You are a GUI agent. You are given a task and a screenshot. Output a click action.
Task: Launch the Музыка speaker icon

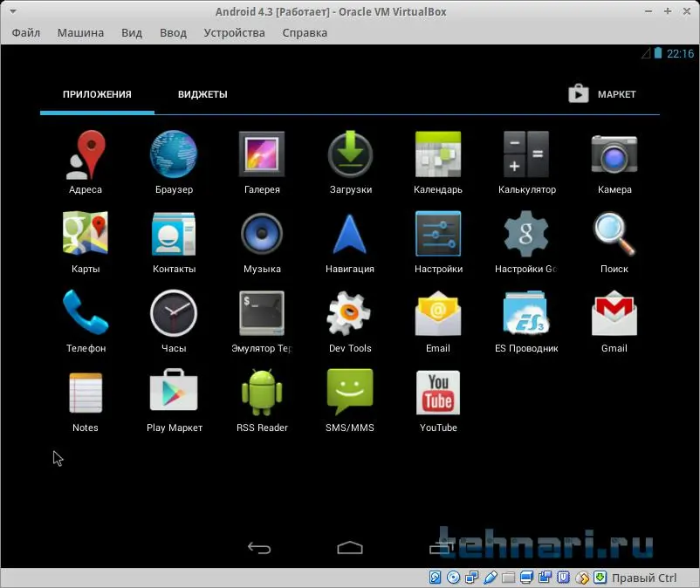[x=262, y=234]
